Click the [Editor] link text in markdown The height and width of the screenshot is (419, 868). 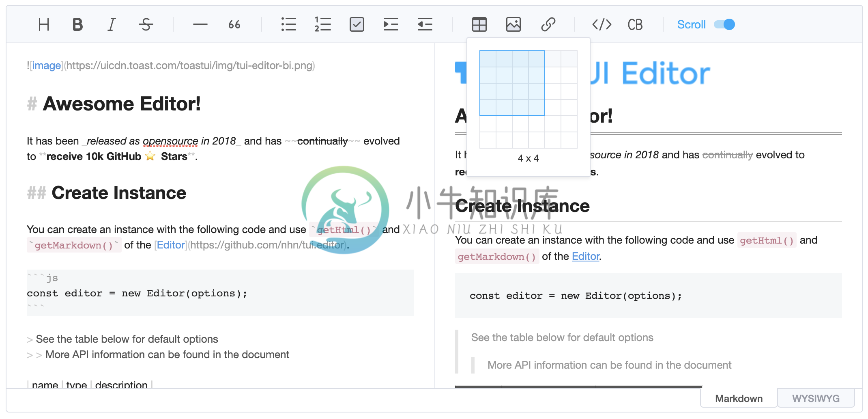pyautogui.click(x=170, y=245)
